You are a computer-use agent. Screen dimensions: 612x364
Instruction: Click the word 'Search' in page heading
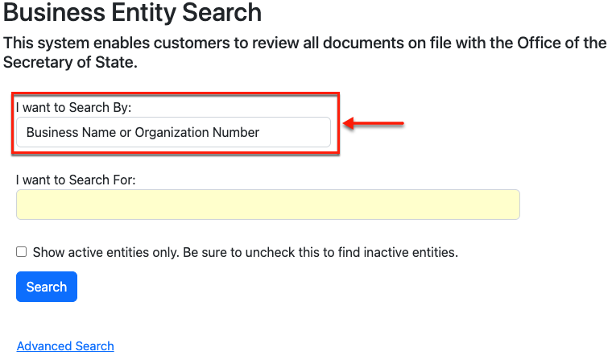[x=221, y=12]
